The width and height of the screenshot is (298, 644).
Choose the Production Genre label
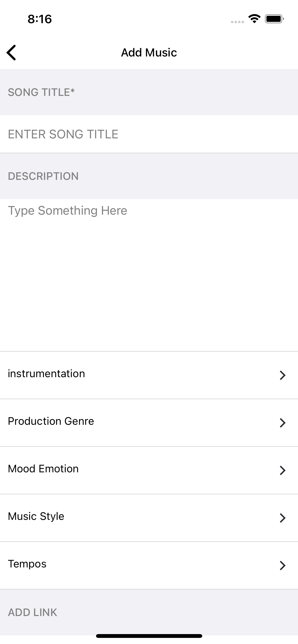51,421
